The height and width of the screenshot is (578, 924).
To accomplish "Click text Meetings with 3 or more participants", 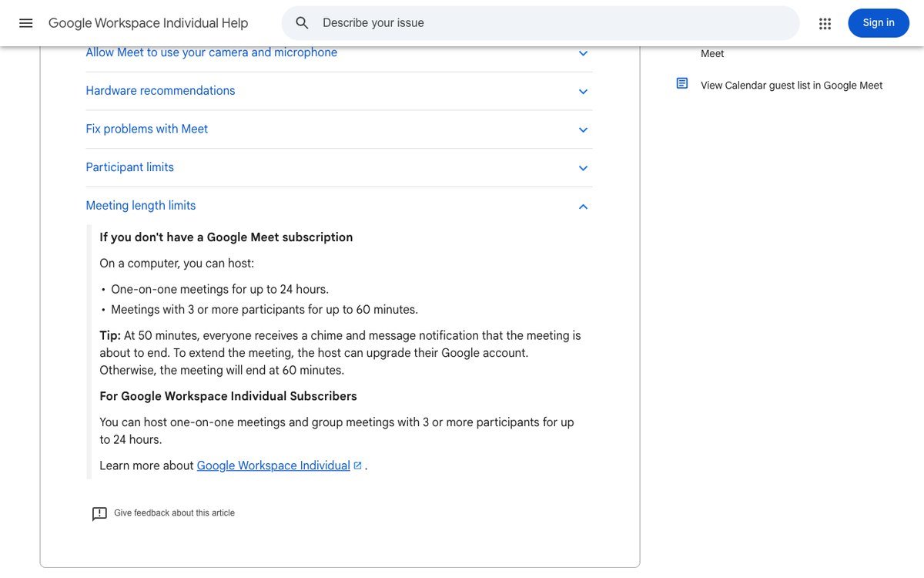I will click(264, 310).
